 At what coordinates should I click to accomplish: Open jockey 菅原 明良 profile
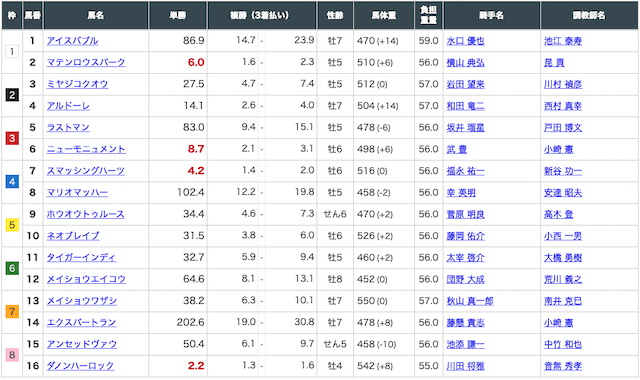465,214
